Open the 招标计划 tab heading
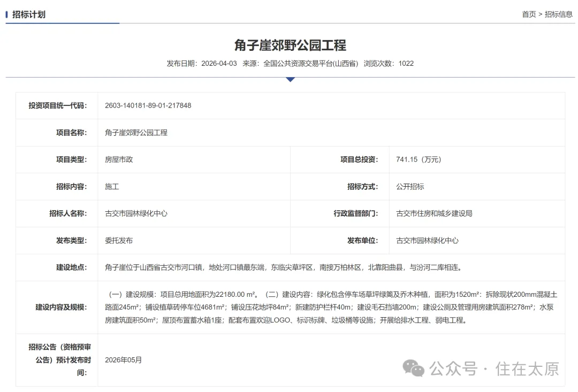 coord(29,14)
